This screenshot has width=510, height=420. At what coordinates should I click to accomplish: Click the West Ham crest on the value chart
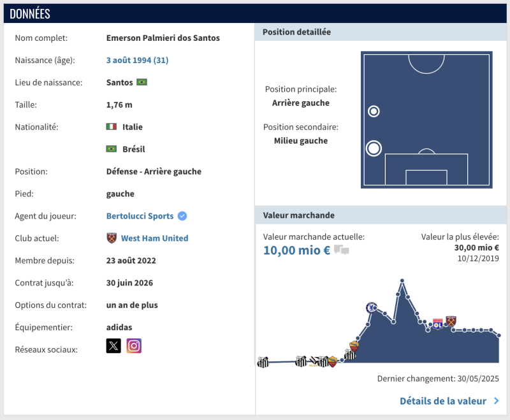tap(451, 321)
